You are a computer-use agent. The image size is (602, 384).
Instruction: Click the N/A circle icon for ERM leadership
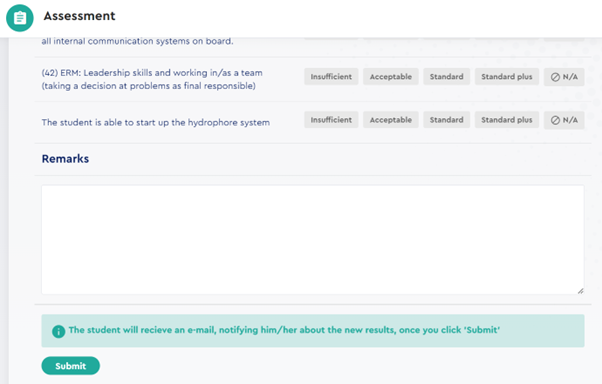point(555,77)
